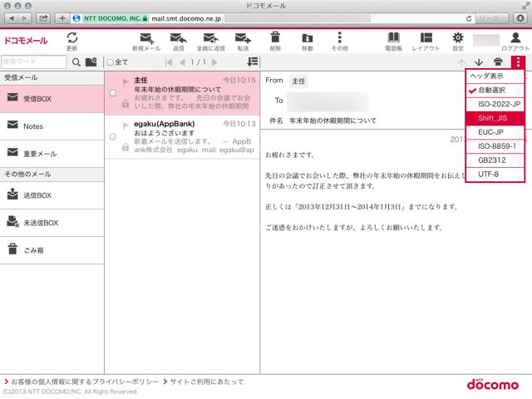Open the 重要メール folder

click(52, 154)
